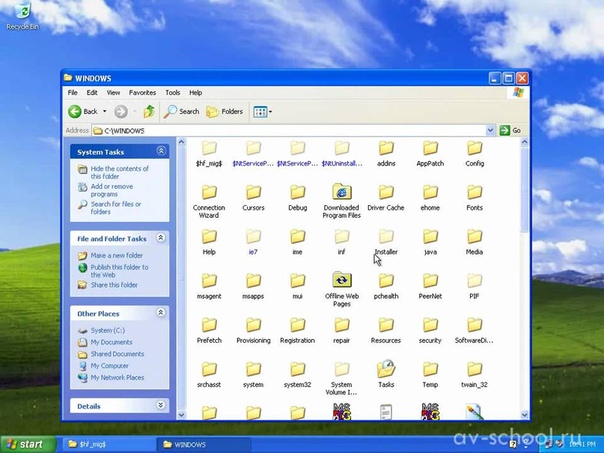Select the $NtUninstall folder
This screenshot has height=453, width=604.
[342, 154]
